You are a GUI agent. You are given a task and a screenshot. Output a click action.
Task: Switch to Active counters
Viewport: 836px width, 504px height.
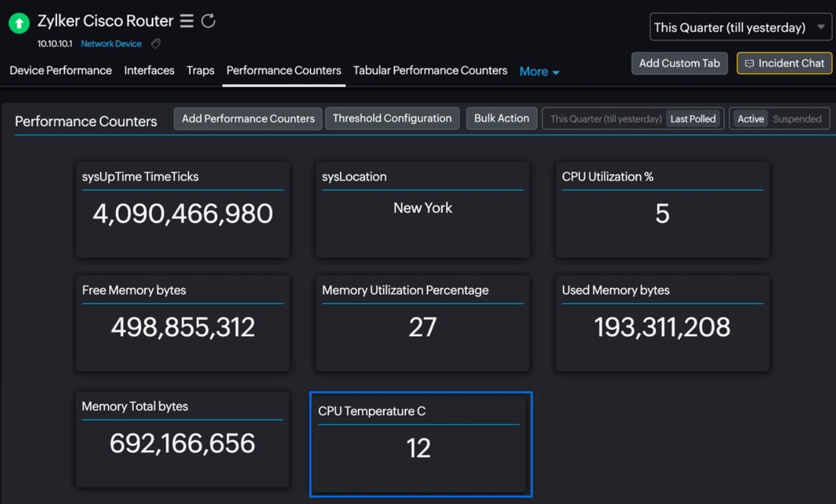[750, 119]
